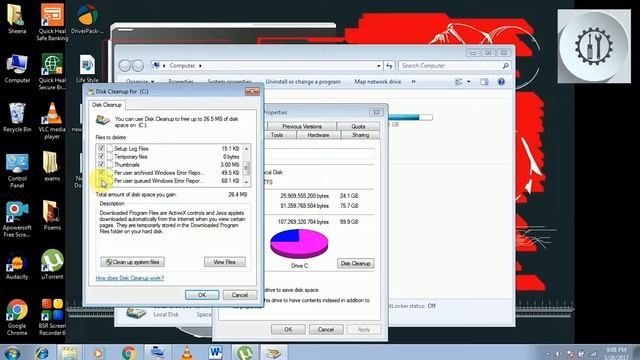Select the Disk Cleanup tab
The width and height of the screenshot is (640, 360).
(107, 105)
